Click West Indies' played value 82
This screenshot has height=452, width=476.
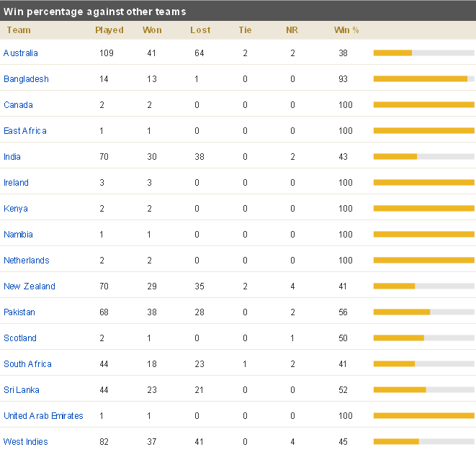tap(104, 442)
